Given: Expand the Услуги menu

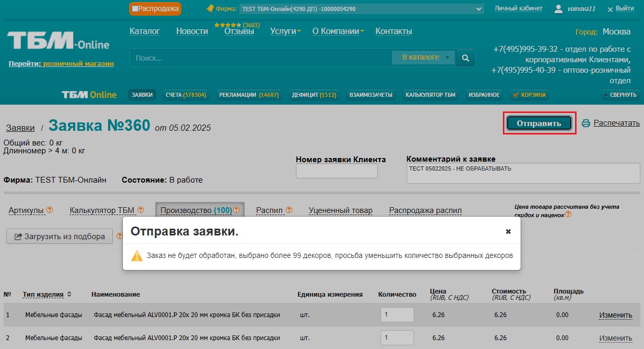Looking at the screenshot, I should (x=285, y=31).
